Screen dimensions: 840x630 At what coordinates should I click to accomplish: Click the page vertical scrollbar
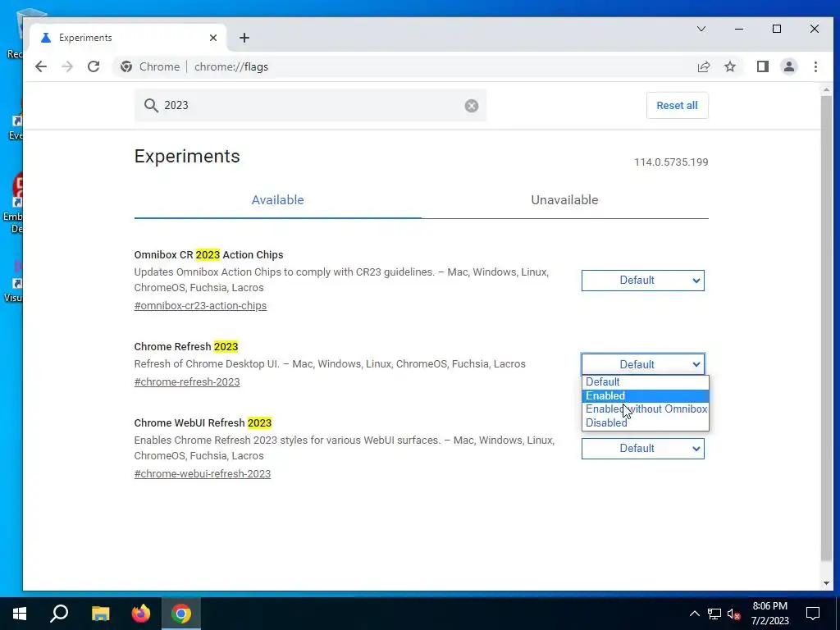826,326
